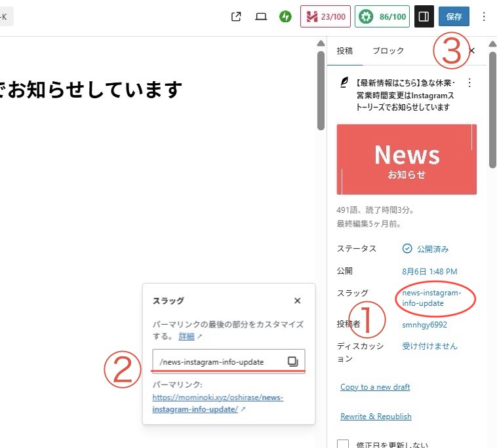Open the 公開済み status dropdown
This screenshot has width=497, height=448.
tap(426, 249)
